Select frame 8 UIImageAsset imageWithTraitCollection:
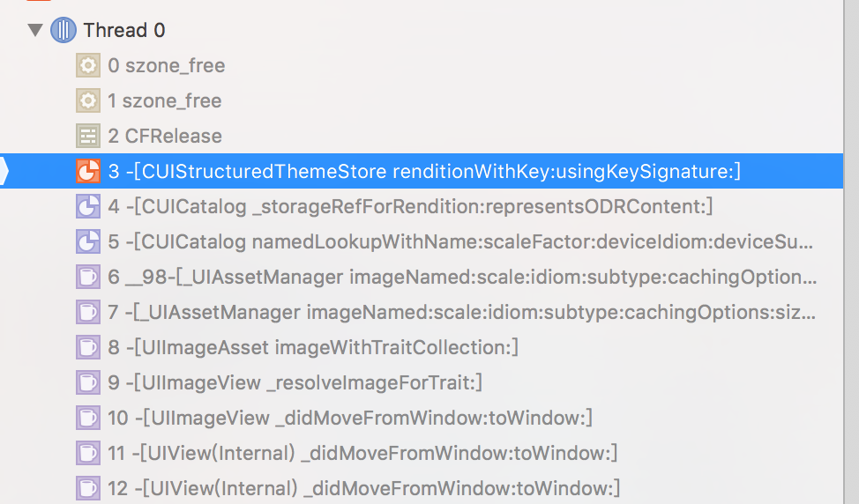859x504 pixels. 422,347
